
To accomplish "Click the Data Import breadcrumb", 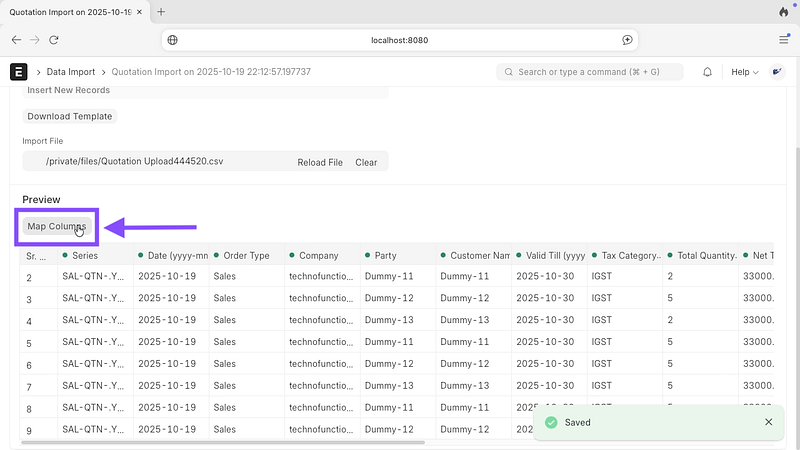I will click(x=72, y=72).
